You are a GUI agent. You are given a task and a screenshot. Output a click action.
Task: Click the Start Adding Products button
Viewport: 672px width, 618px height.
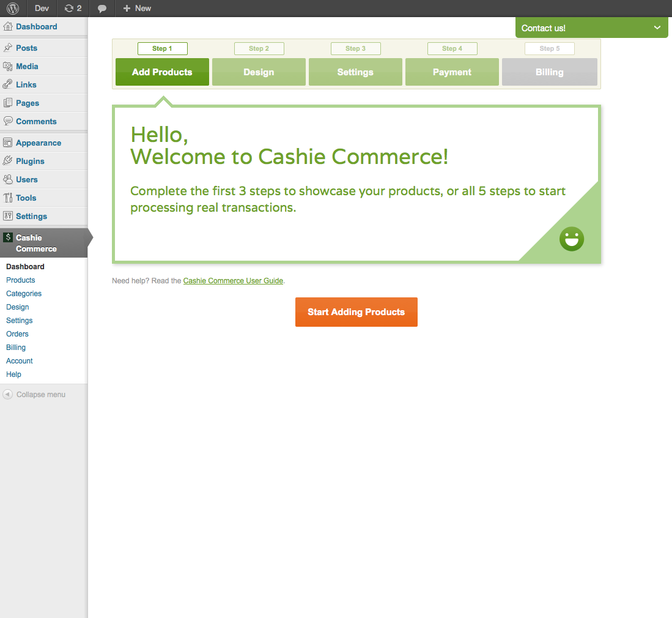356,312
